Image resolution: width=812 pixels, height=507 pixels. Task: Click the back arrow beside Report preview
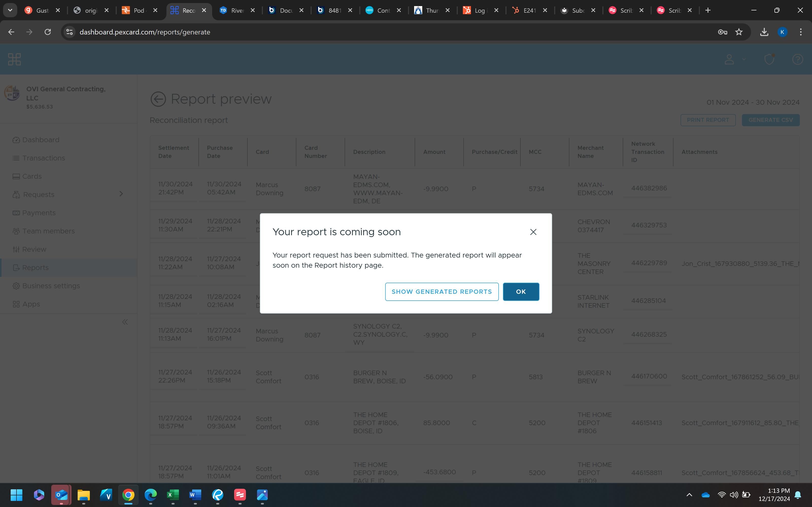[158, 99]
